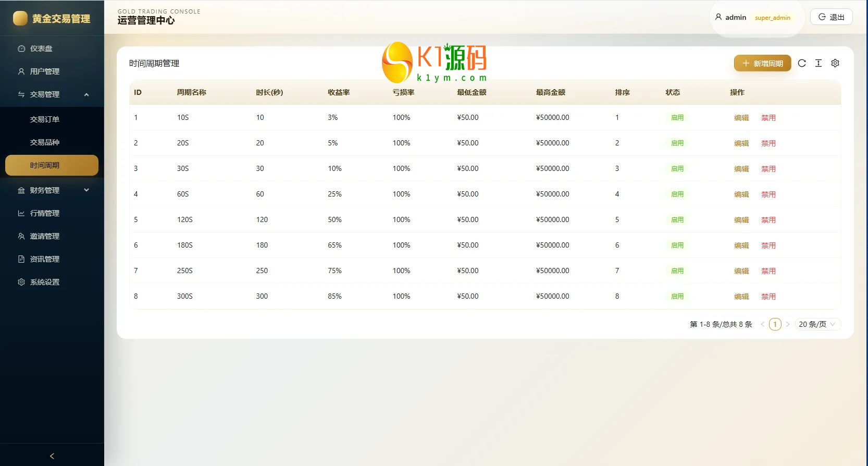Click the 周期名称 column header

click(191, 92)
